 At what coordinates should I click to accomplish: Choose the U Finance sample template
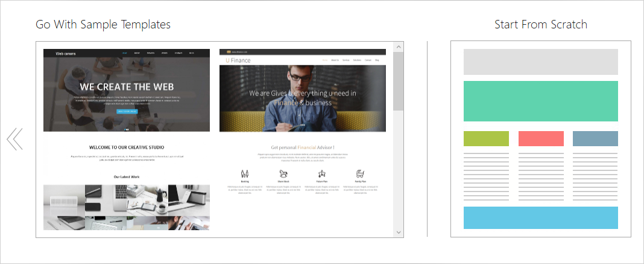[302, 139]
